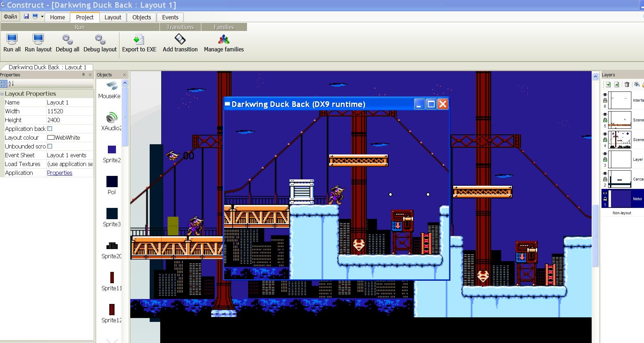Open the Layout colour WebWhite field

(x=70, y=138)
